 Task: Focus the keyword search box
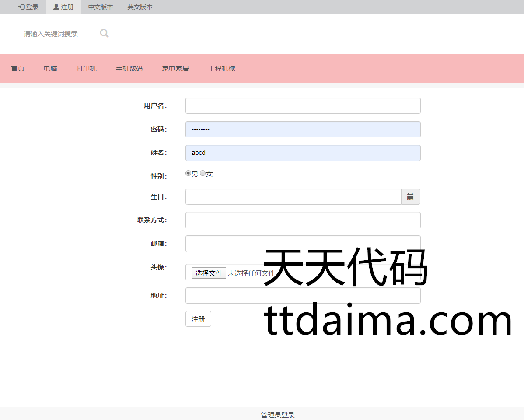59,34
